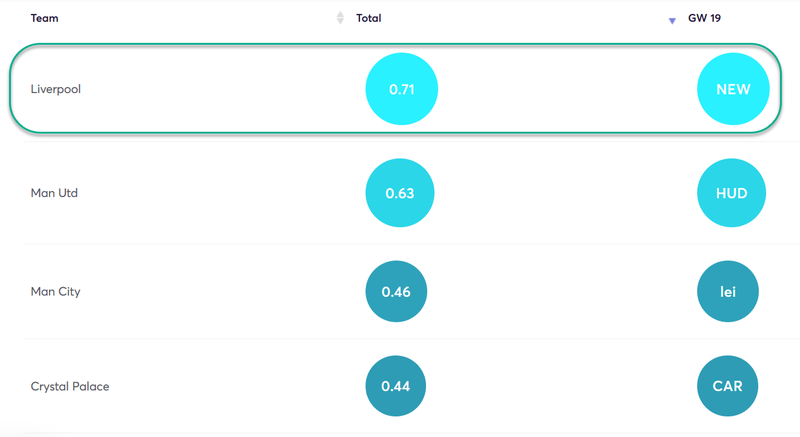Click Liverpool's 0.71 total badge

(402, 89)
